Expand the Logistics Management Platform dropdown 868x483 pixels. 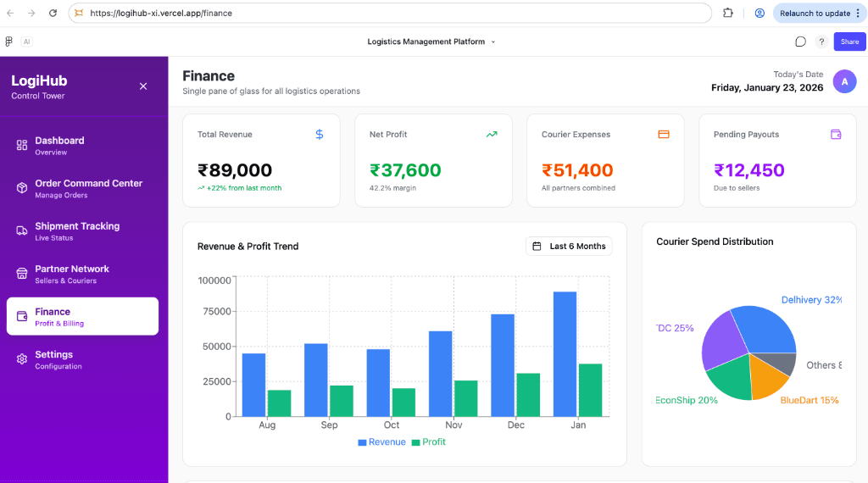[x=431, y=42]
